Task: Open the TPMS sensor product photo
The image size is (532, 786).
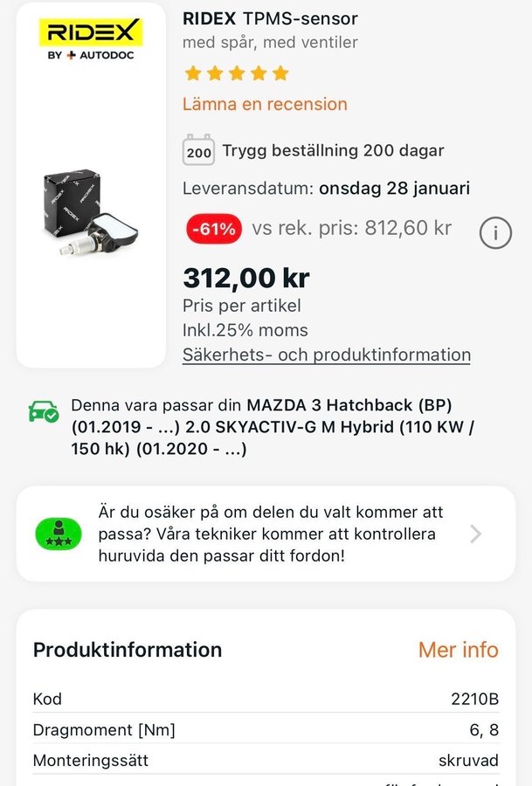Action: [x=92, y=215]
